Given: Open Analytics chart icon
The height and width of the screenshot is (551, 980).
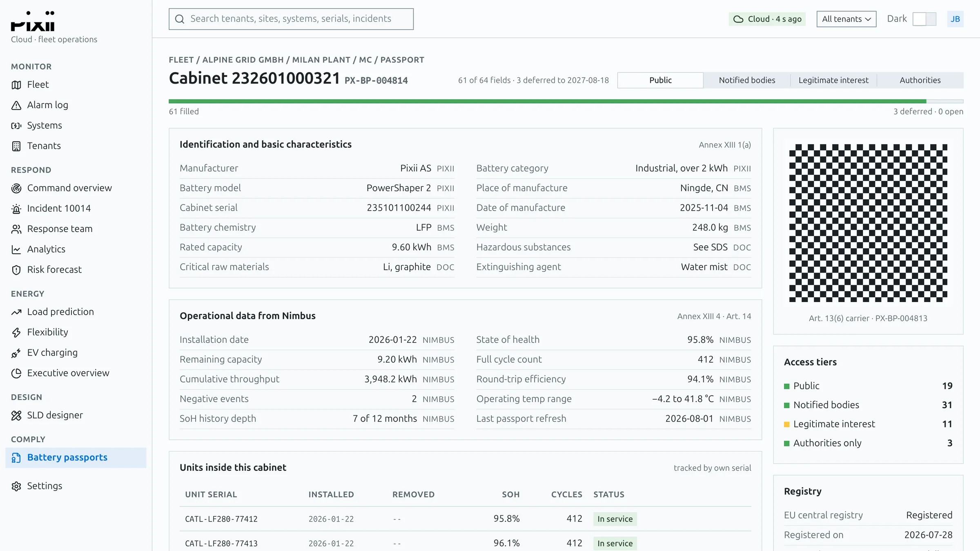Looking at the screenshot, I should 16,249.
